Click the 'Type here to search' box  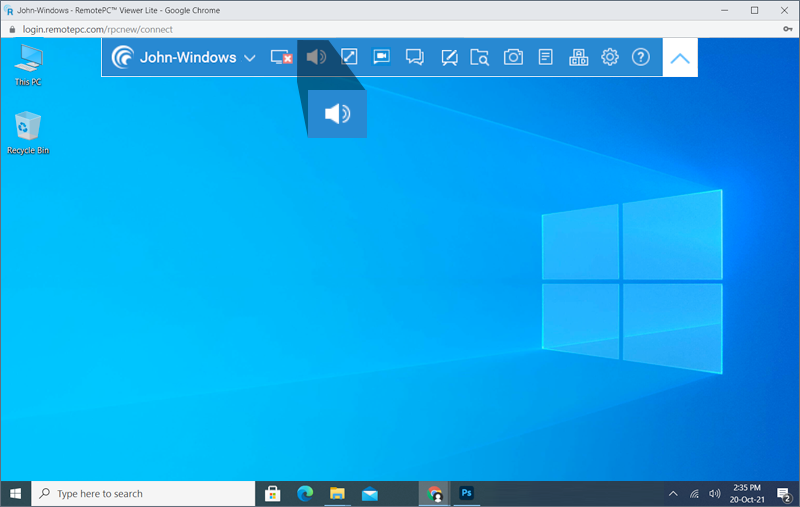coord(145,494)
